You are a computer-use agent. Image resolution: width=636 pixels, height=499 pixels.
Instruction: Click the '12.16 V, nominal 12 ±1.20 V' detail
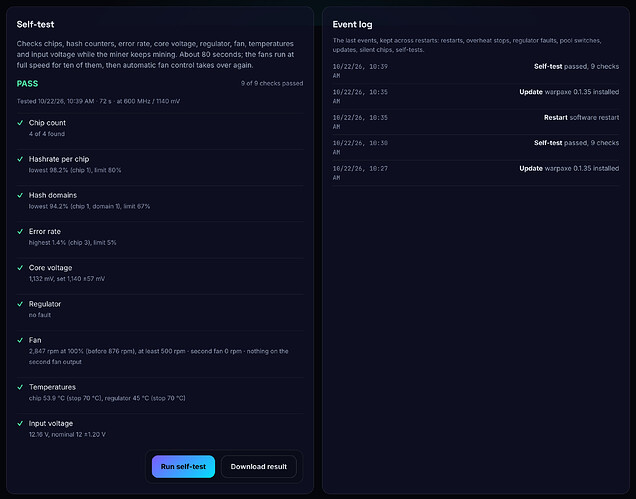pos(67,434)
